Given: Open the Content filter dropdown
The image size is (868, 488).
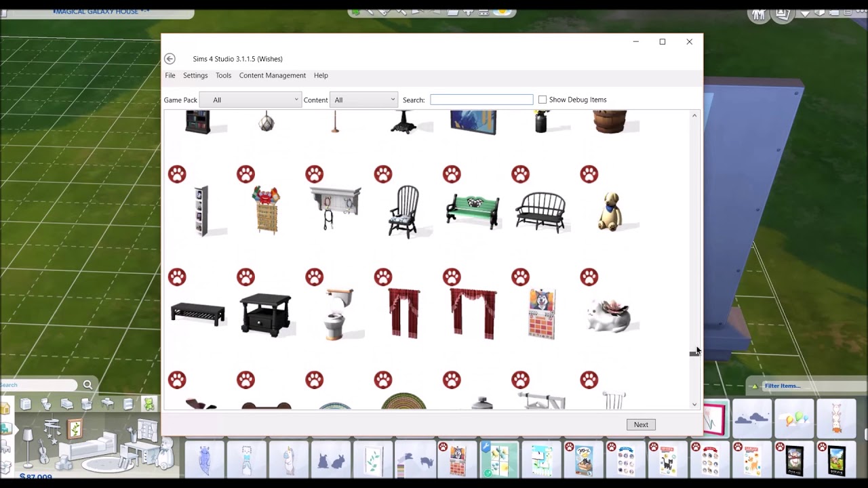Looking at the screenshot, I should [x=363, y=100].
